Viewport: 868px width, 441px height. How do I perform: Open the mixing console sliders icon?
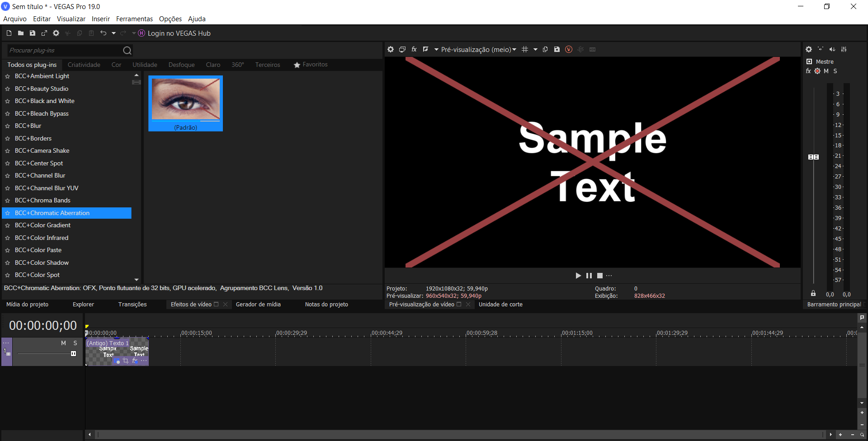844,49
